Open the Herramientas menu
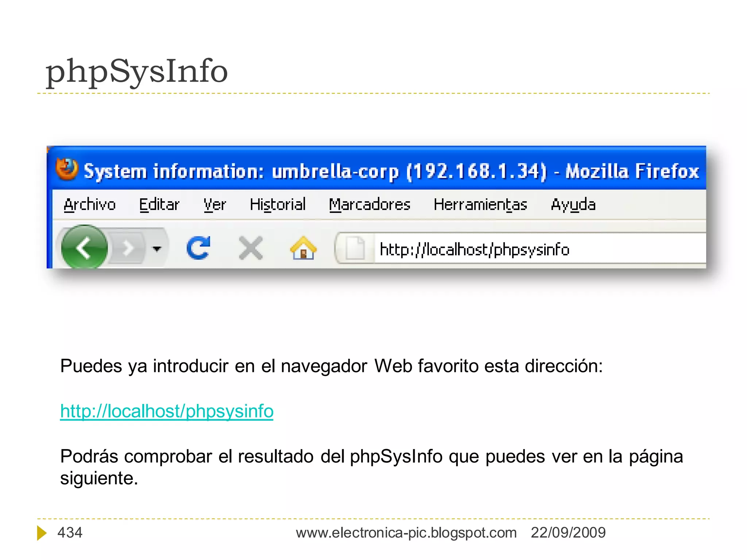Image resolution: width=747 pixels, height=560 pixels. click(480, 205)
